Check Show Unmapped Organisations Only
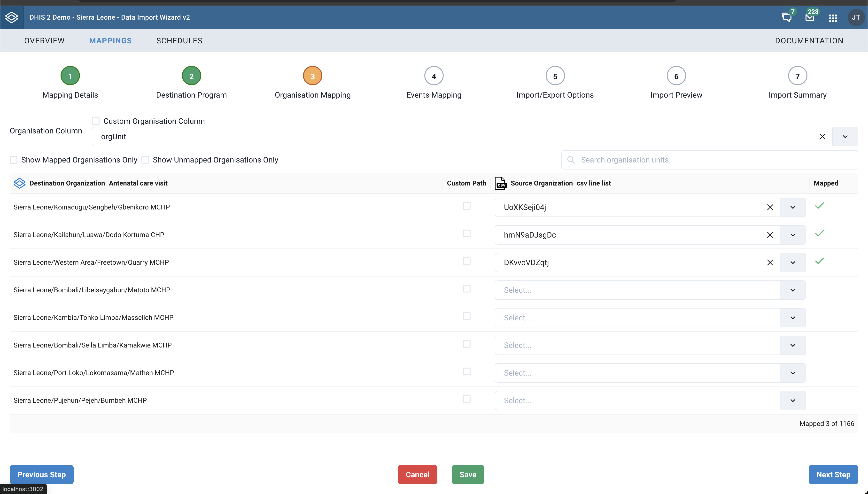The image size is (868, 494). tap(145, 160)
